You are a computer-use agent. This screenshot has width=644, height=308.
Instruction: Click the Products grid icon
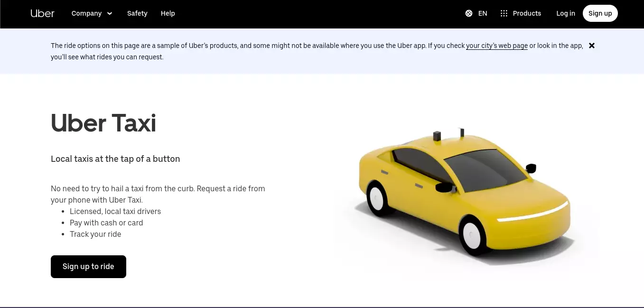point(504,13)
